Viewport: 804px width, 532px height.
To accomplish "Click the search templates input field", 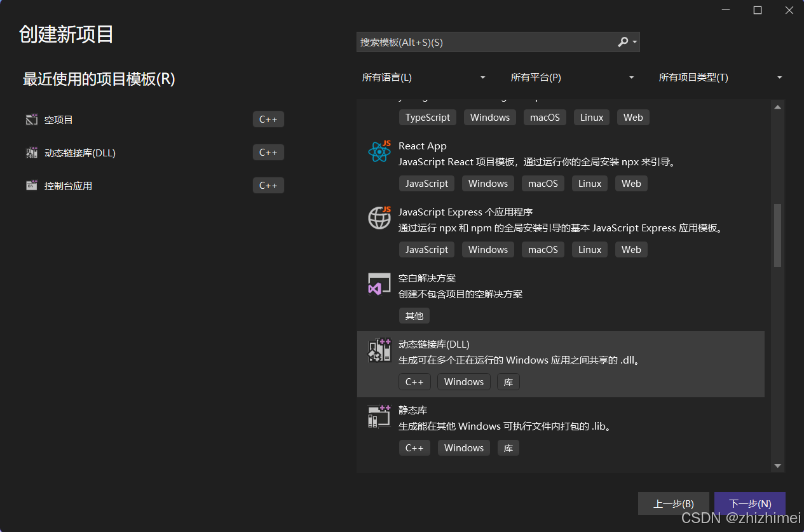I will tap(486, 42).
